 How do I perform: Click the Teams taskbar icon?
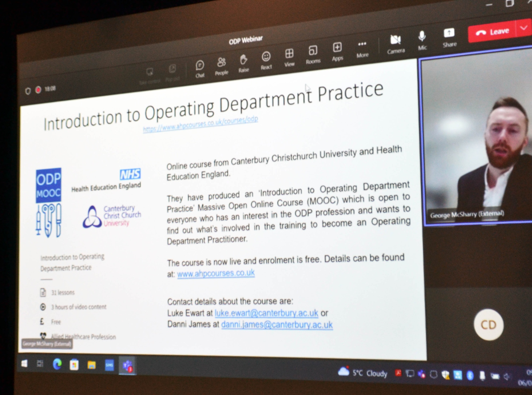click(127, 366)
